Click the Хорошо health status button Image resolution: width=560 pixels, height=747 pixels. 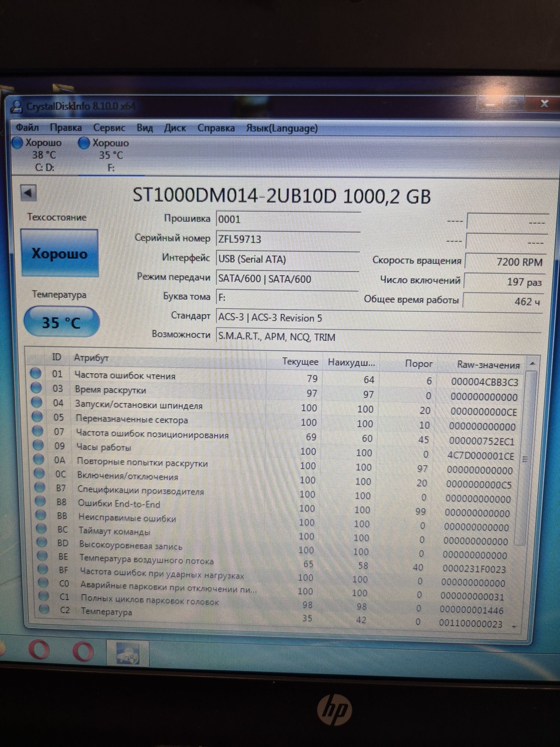point(60,253)
